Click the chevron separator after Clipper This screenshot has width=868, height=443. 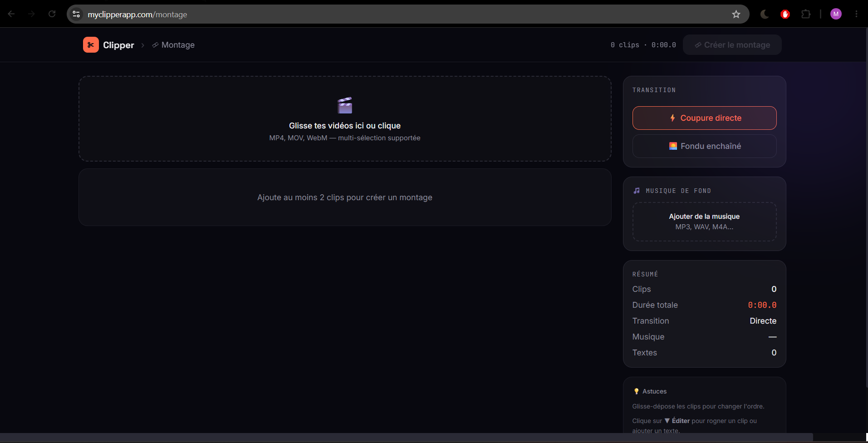click(x=143, y=45)
